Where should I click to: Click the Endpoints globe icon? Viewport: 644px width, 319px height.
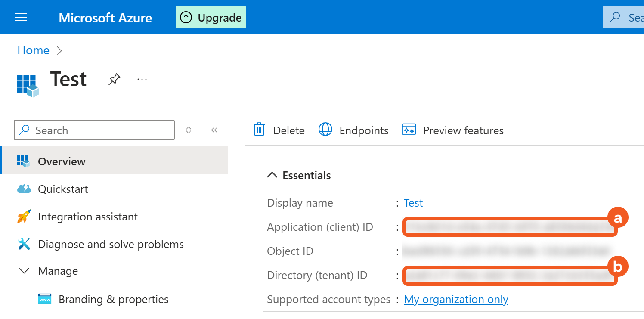tap(325, 130)
